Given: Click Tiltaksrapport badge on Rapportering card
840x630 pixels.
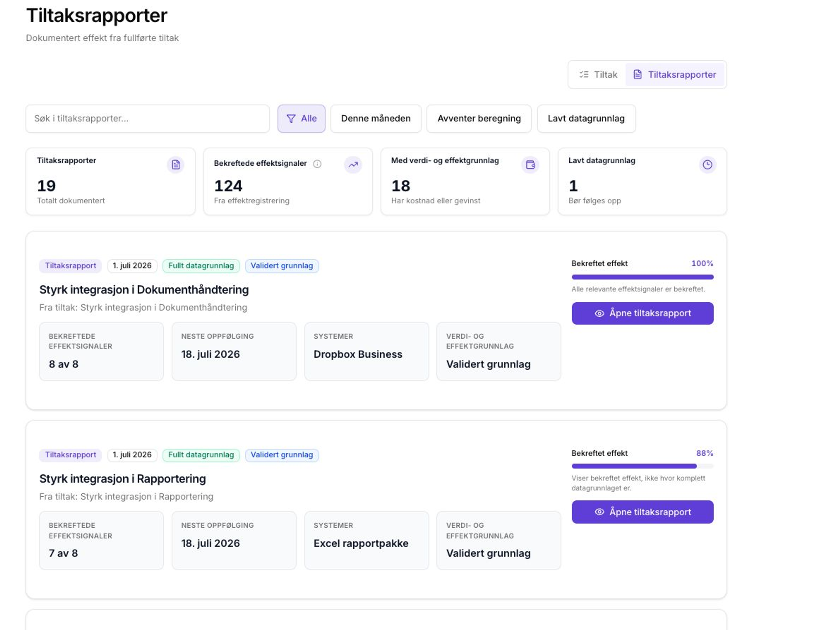Looking at the screenshot, I should (x=70, y=455).
